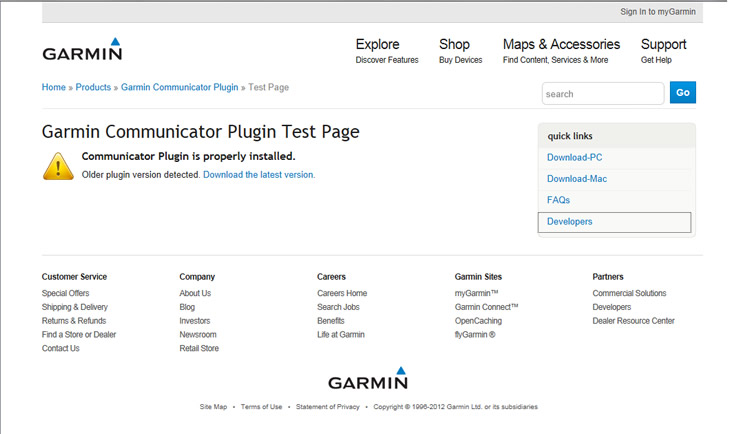Click 'Test Page' breadcrumb text
730x434 pixels.
tap(268, 87)
